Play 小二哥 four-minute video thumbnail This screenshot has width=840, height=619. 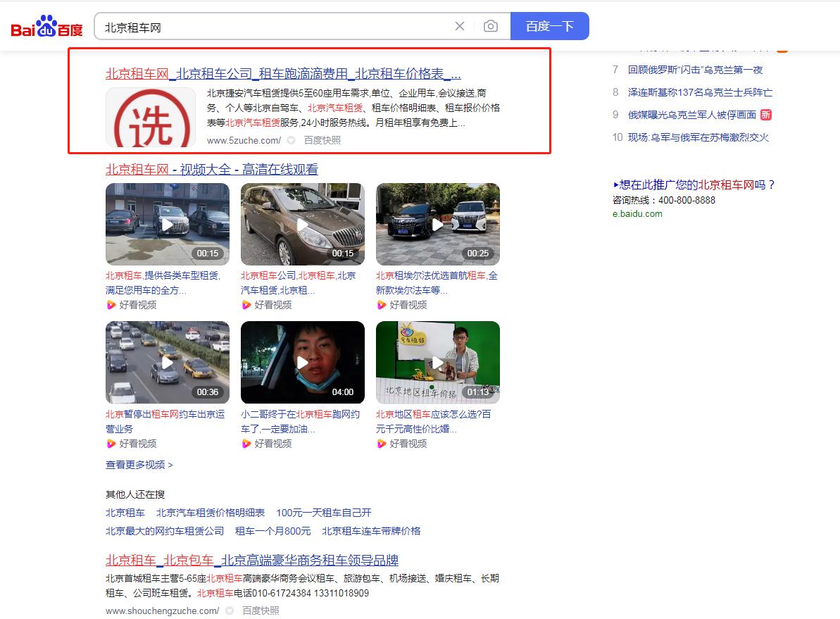coord(303,362)
